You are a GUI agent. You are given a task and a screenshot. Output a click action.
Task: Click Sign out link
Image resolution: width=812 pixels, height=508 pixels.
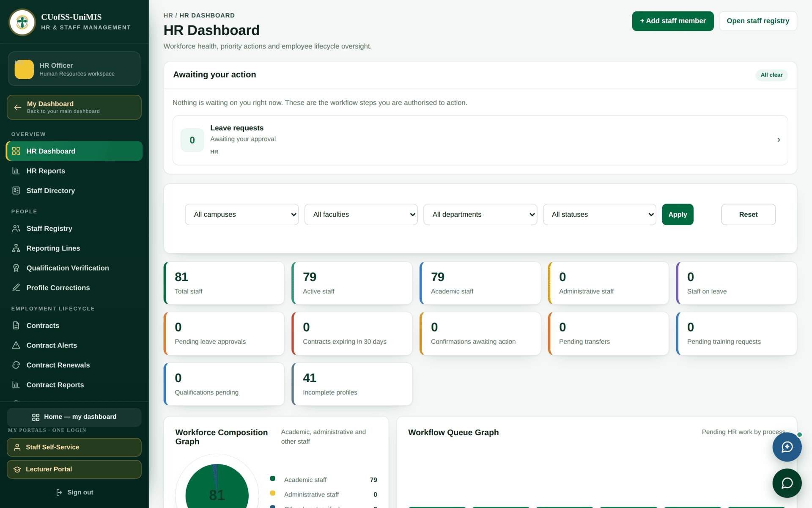click(x=75, y=492)
